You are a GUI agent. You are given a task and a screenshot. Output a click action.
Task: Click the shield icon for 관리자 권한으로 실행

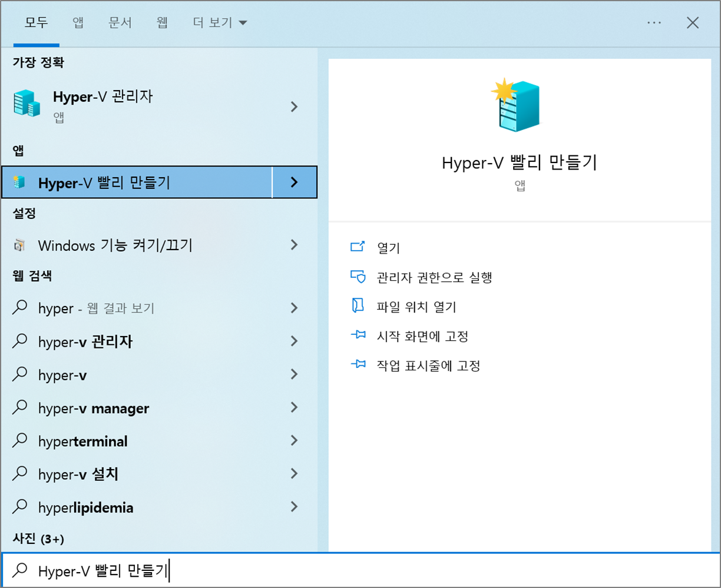[x=358, y=277]
